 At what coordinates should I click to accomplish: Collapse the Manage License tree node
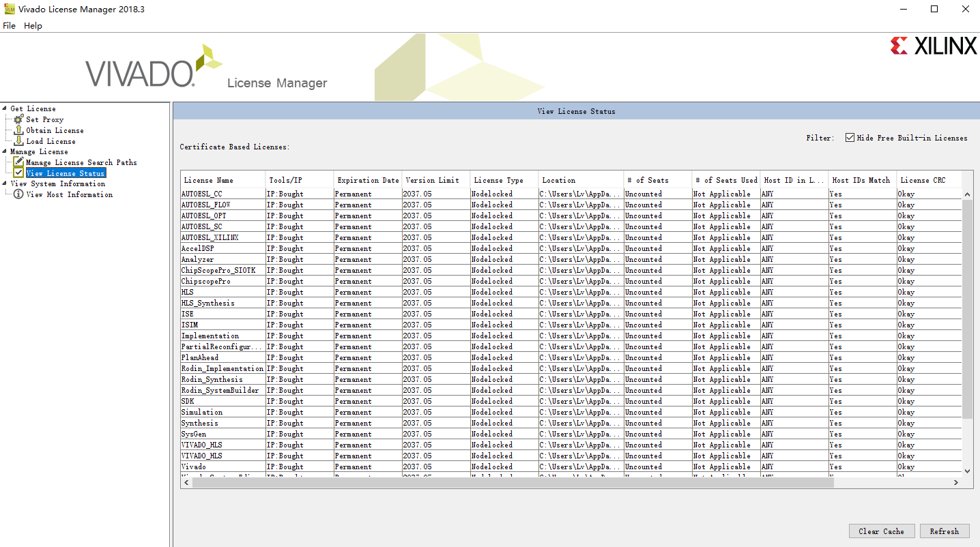(x=5, y=151)
